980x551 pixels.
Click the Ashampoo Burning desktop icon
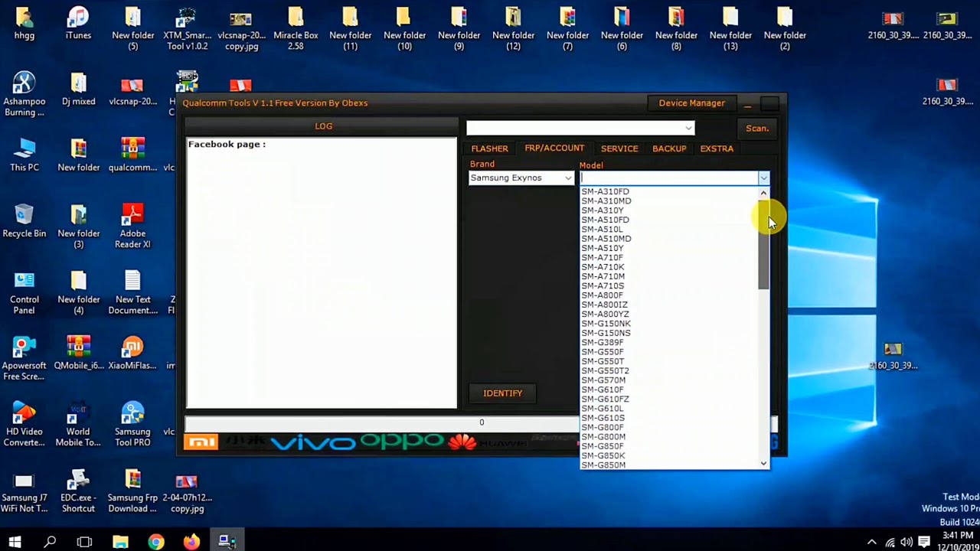coord(24,94)
